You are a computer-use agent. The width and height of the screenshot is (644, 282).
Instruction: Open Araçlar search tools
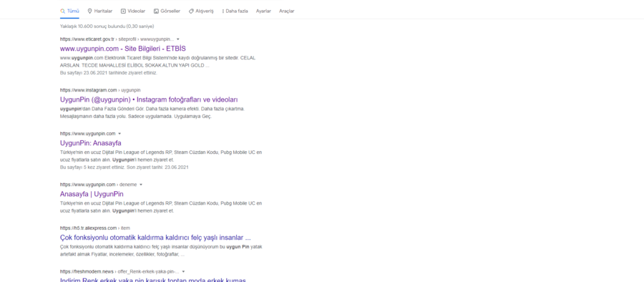(287, 11)
